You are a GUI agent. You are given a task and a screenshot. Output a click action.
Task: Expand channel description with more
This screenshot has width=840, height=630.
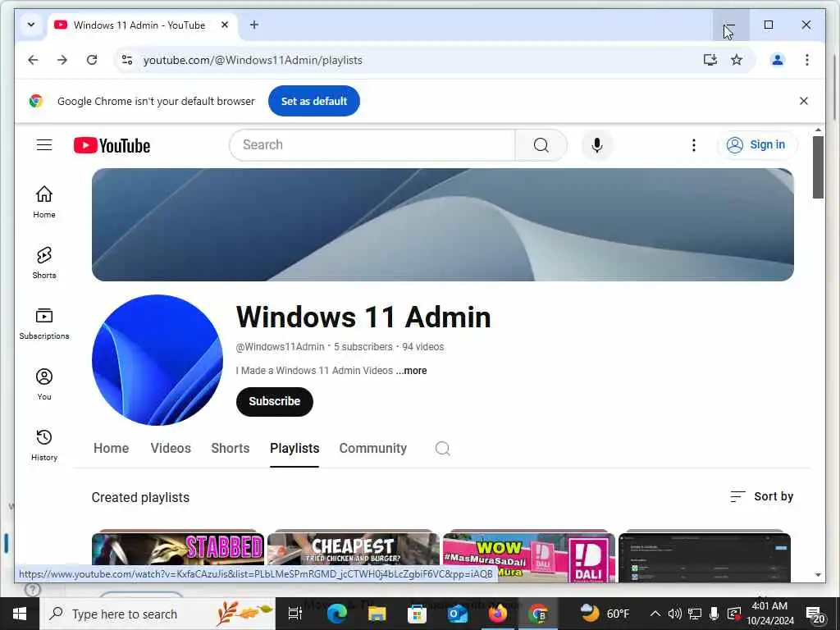pos(412,371)
